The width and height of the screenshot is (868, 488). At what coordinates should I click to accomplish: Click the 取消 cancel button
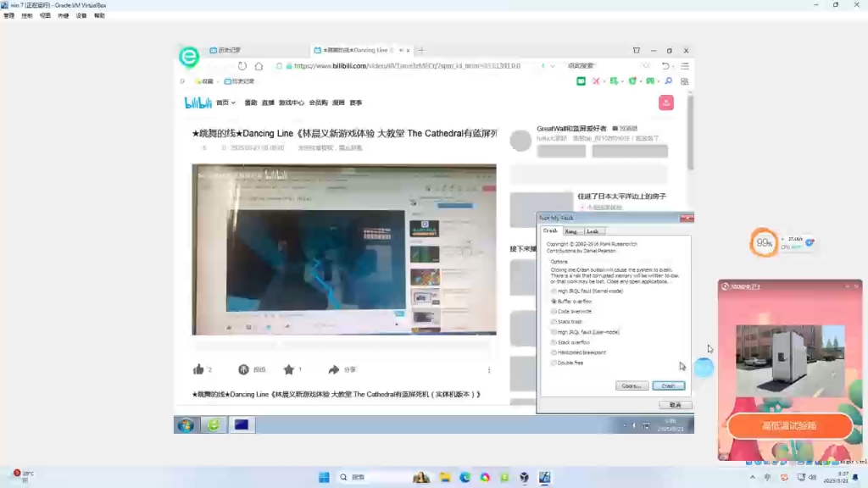pos(676,405)
